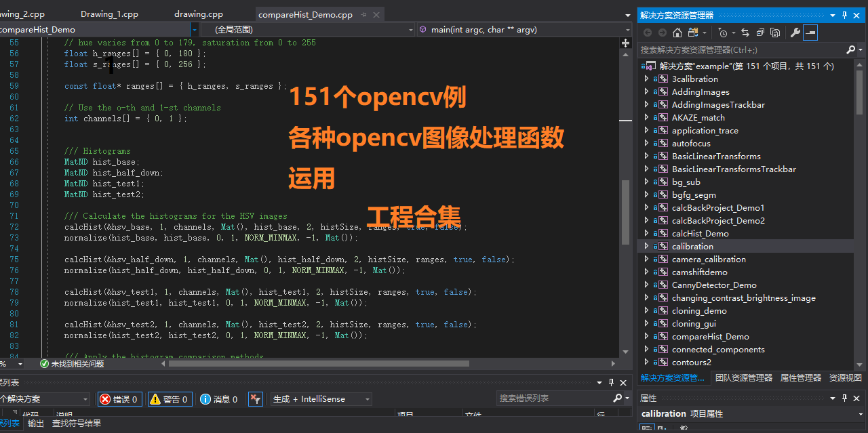Open the Find Symbol Results tab
The width and height of the screenshot is (868, 433).
tap(77, 424)
